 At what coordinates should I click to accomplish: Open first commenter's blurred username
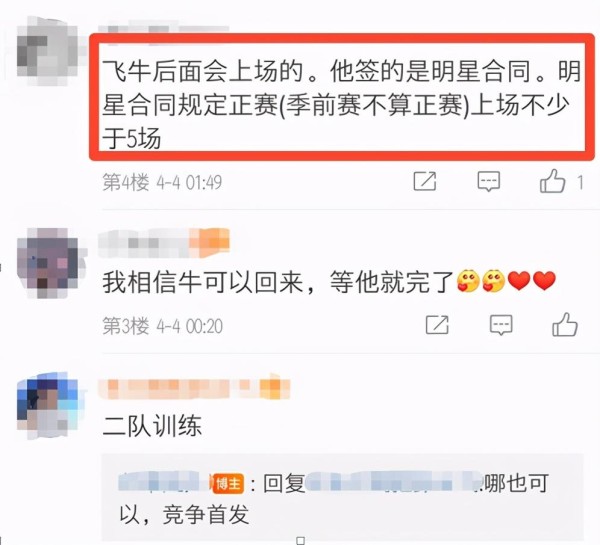point(163,29)
